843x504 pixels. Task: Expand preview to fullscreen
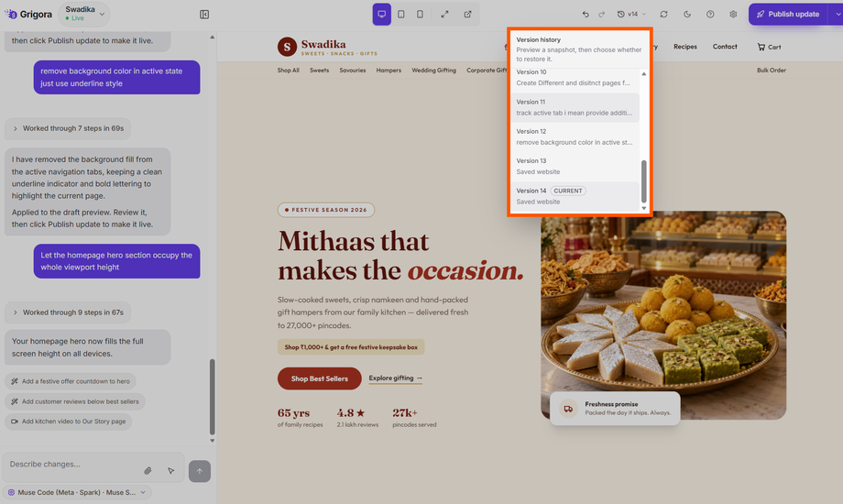(x=444, y=15)
